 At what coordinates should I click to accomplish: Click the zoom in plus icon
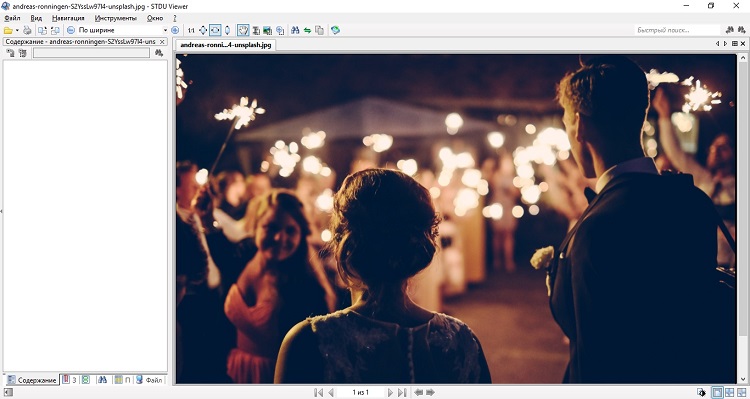point(175,30)
